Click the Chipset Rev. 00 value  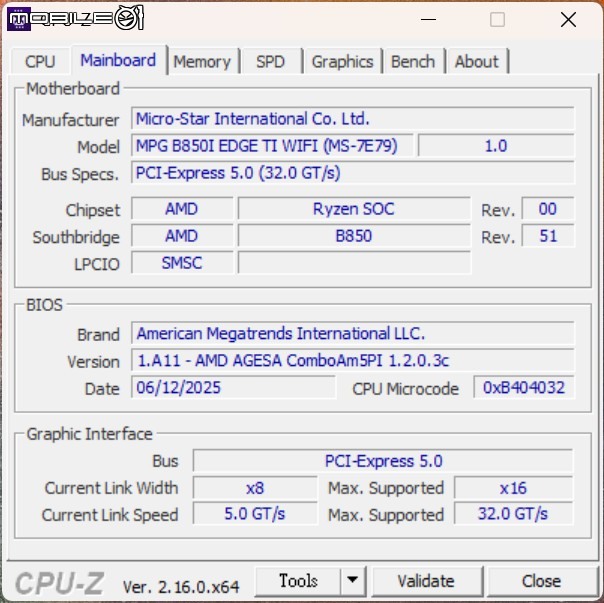[x=548, y=209]
